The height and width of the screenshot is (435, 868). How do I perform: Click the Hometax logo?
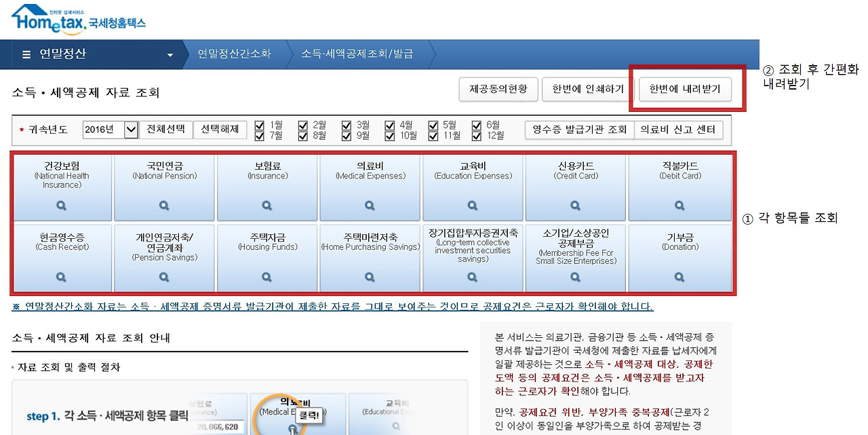78,20
